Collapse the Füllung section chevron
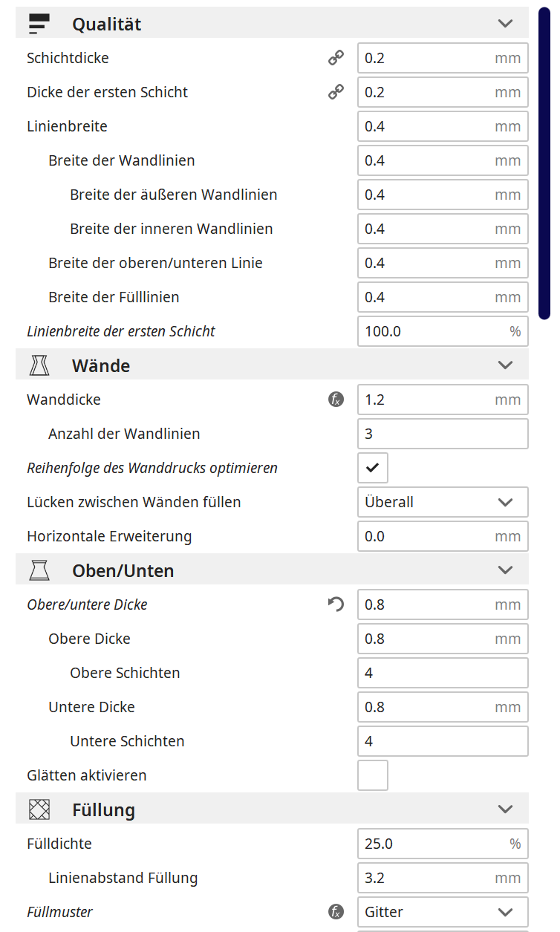 (505, 809)
